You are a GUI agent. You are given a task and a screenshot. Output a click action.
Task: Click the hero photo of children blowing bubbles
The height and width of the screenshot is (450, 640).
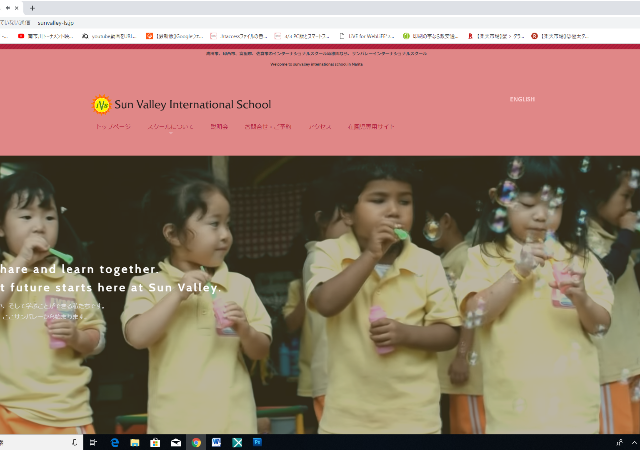(320, 295)
